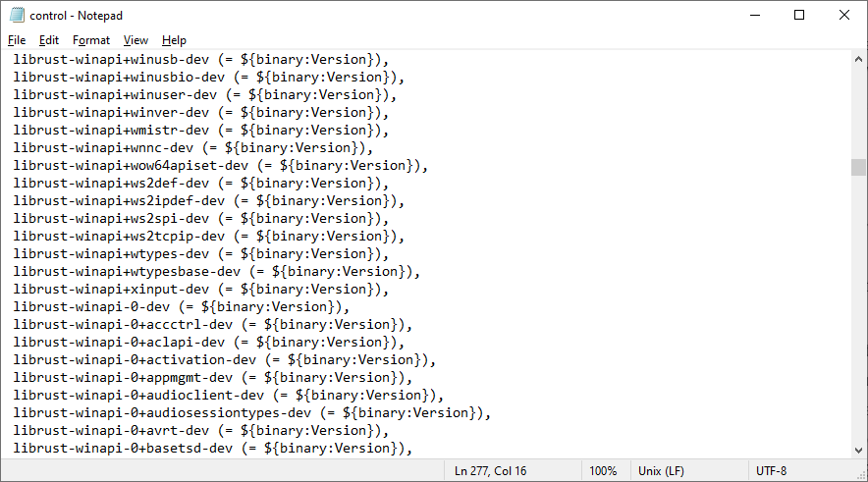The width and height of the screenshot is (868, 482).
Task: Click the 100% zoom status entry
Action: [x=603, y=471]
